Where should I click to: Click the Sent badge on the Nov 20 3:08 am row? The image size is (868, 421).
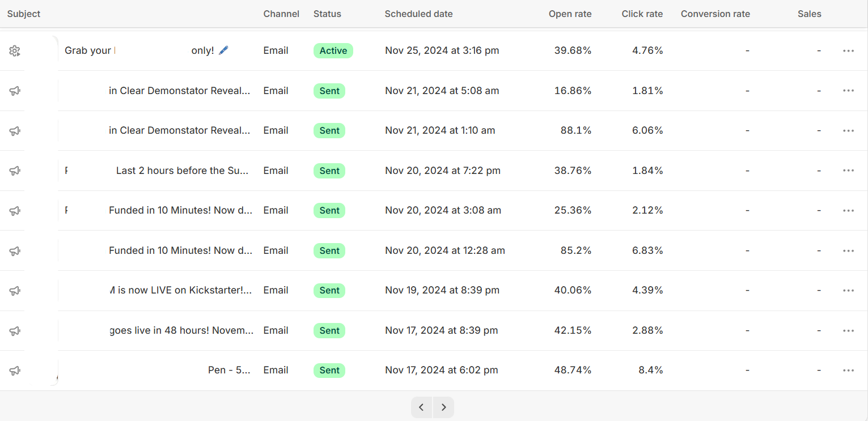(x=329, y=211)
